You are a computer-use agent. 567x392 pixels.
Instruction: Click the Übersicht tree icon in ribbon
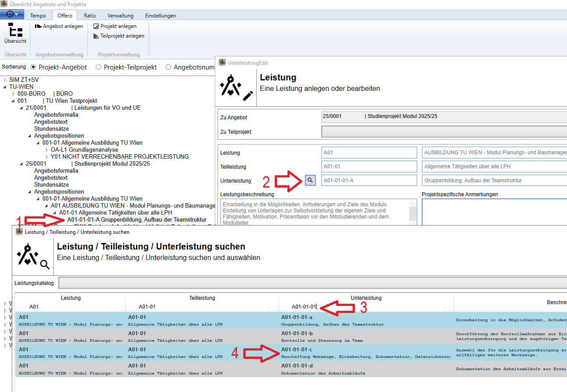click(15, 30)
